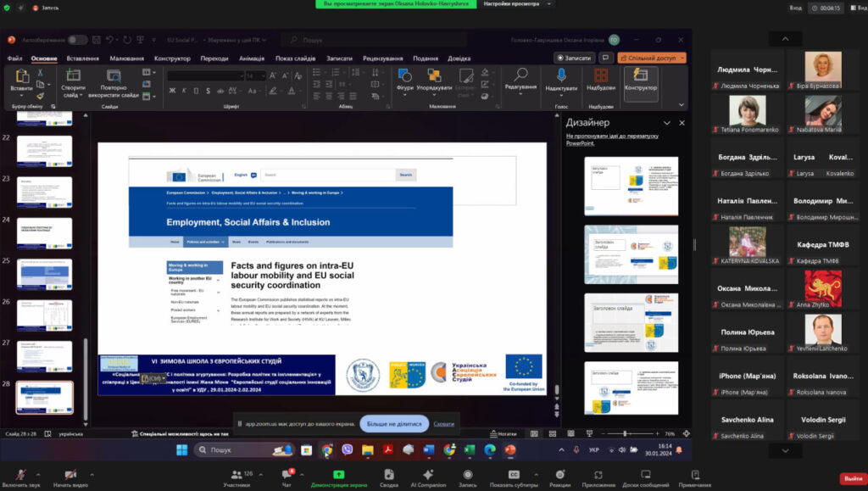868x491 pixels.
Task: Click the Hide link in sharing notification
Action: tap(444, 424)
